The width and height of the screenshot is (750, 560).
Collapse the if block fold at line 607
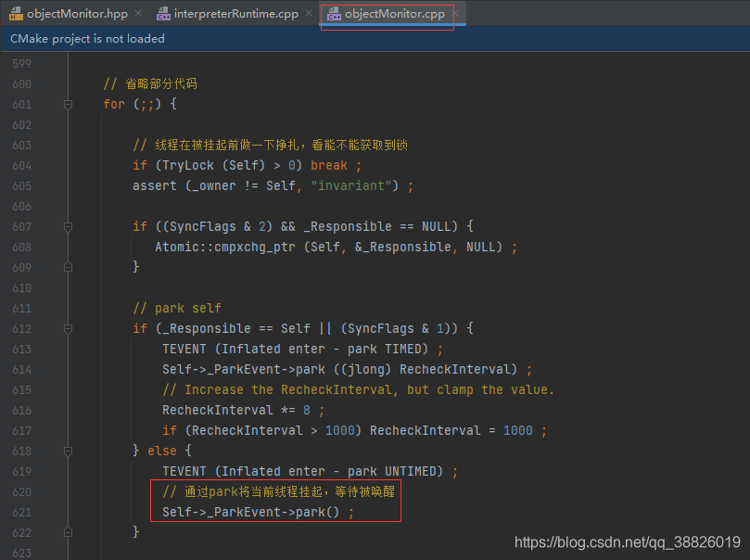coord(68,226)
